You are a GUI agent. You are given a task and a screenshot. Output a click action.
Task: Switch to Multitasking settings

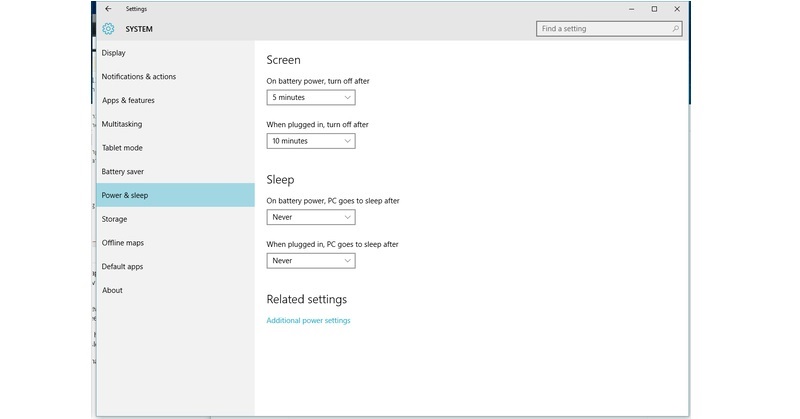(122, 124)
